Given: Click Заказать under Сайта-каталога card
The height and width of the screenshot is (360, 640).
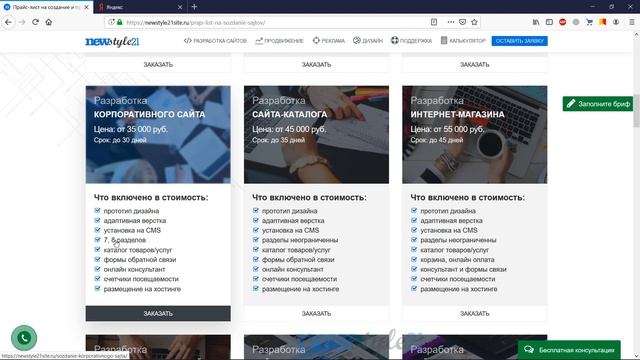Looking at the screenshot, I should point(316,313).
